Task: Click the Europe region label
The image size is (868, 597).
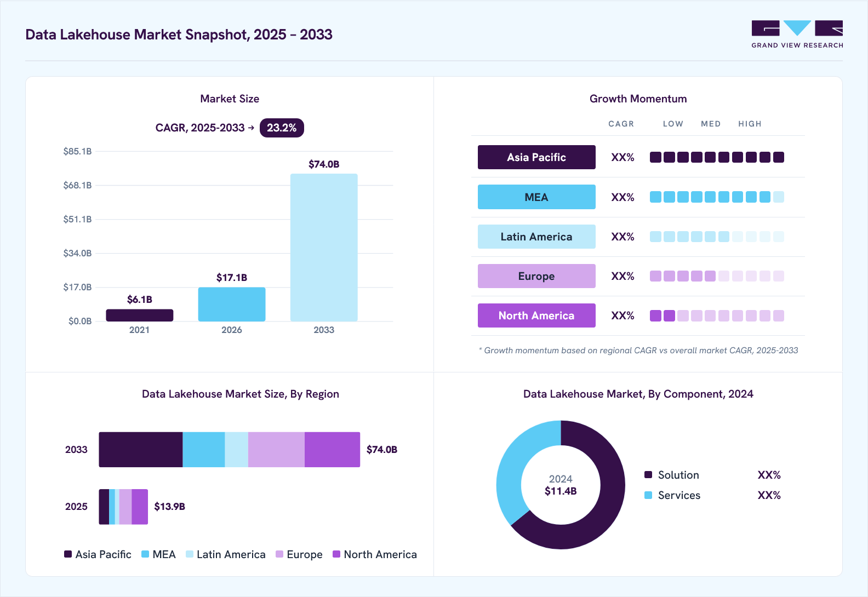Action: pos(536,276)
